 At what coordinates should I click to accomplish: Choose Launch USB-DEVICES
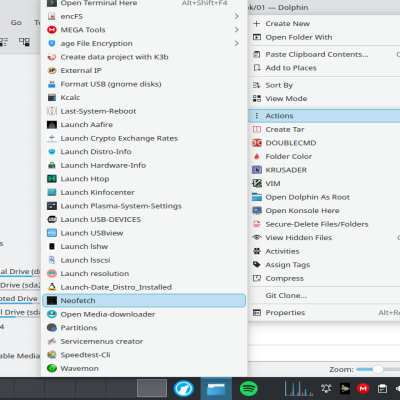pyautogui.click(x=144, y=219)
